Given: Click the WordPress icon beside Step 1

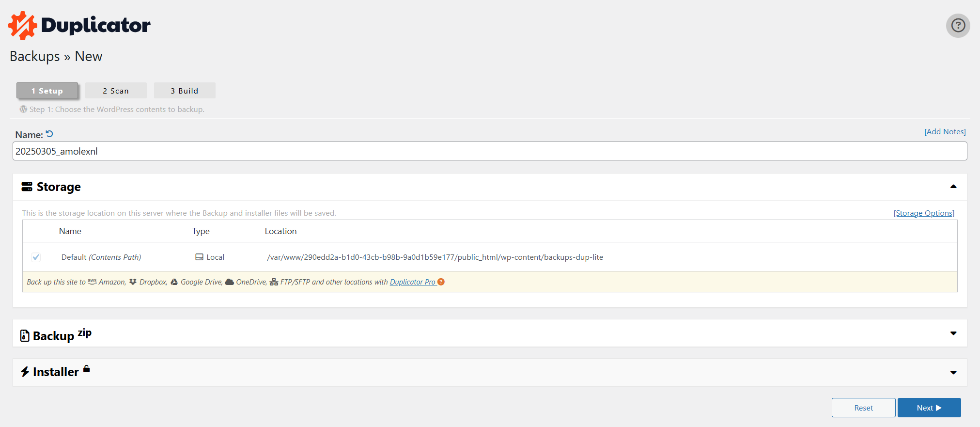Looking at the screenshot, I should point(23,109).
